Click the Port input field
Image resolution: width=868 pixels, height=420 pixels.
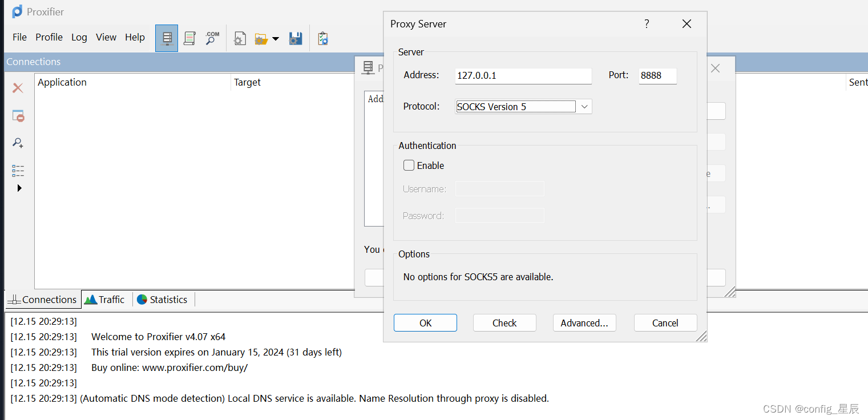[658, 76]
